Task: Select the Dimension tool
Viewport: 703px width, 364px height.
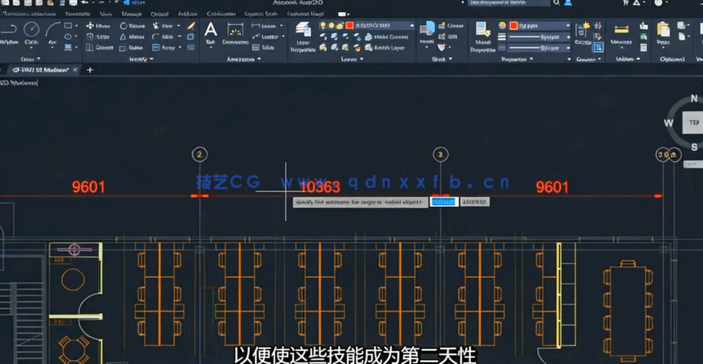Action: point(235,33)
